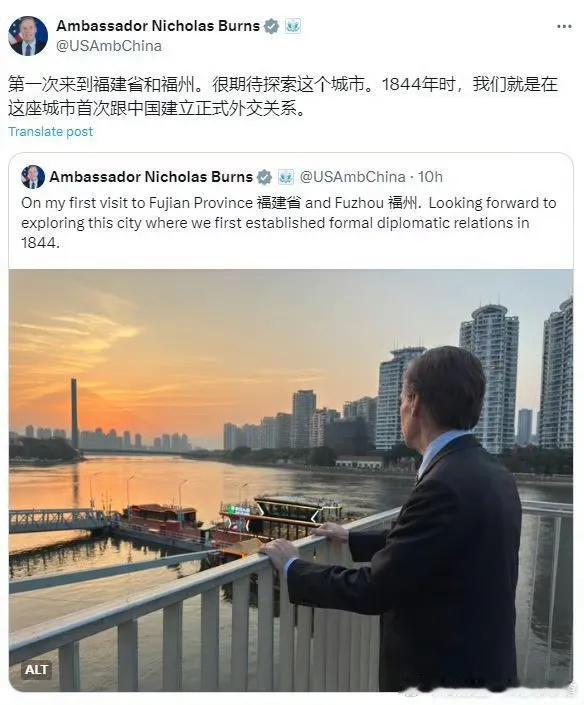
Task: Click the author name in quoted post
Action: point(151,177)
